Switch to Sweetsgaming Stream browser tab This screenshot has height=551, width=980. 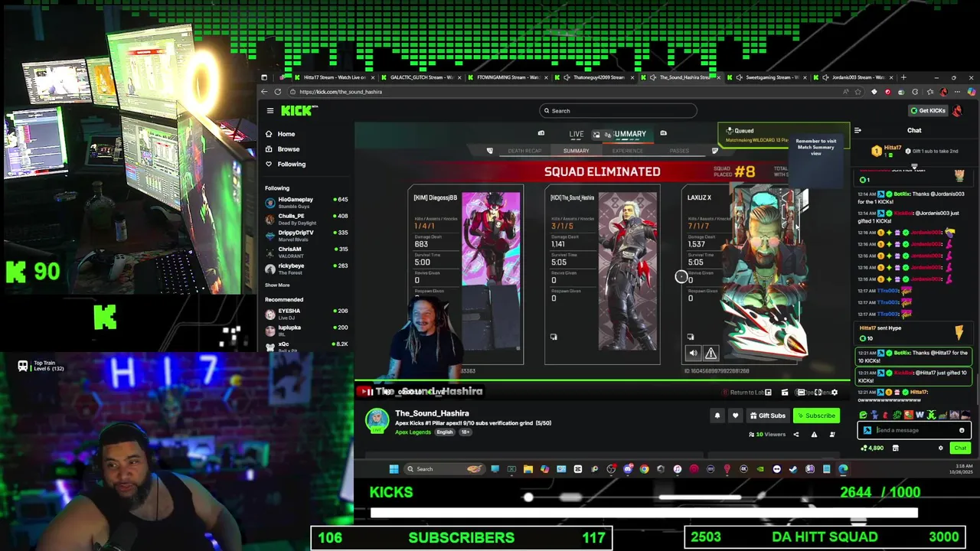pyautogui.click(x=768, y=77)
